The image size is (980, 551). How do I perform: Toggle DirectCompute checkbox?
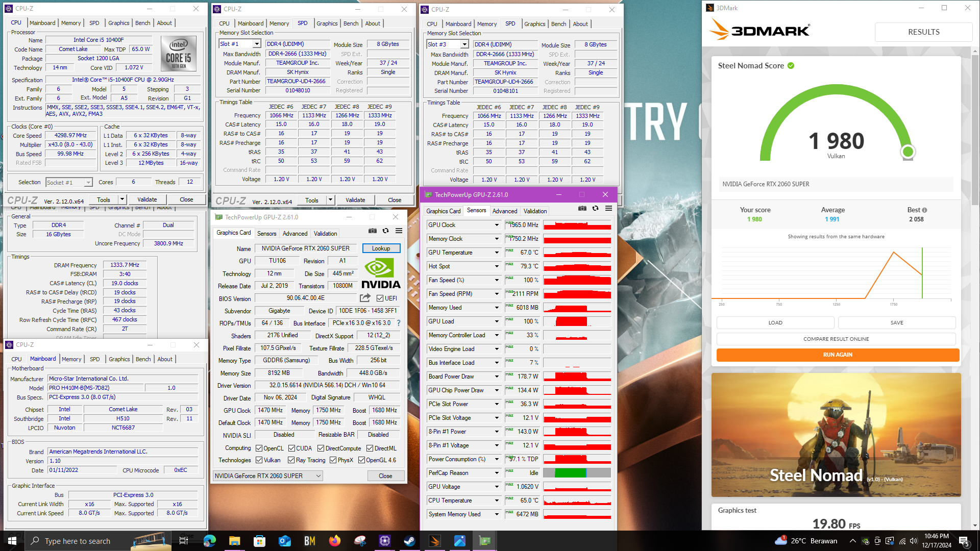point(321,448)
